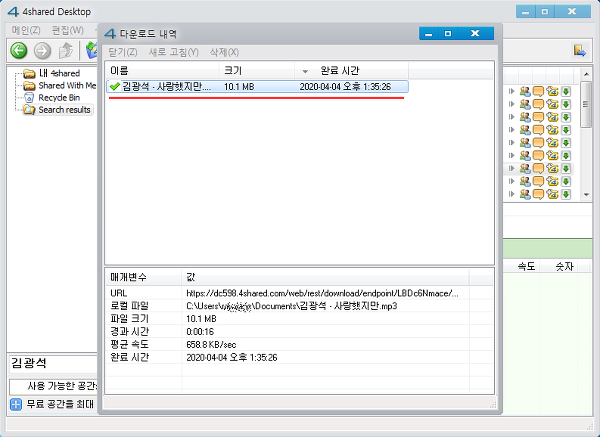Click the 평균 속도 parameter label
The image size is (600, 437).
129,344
